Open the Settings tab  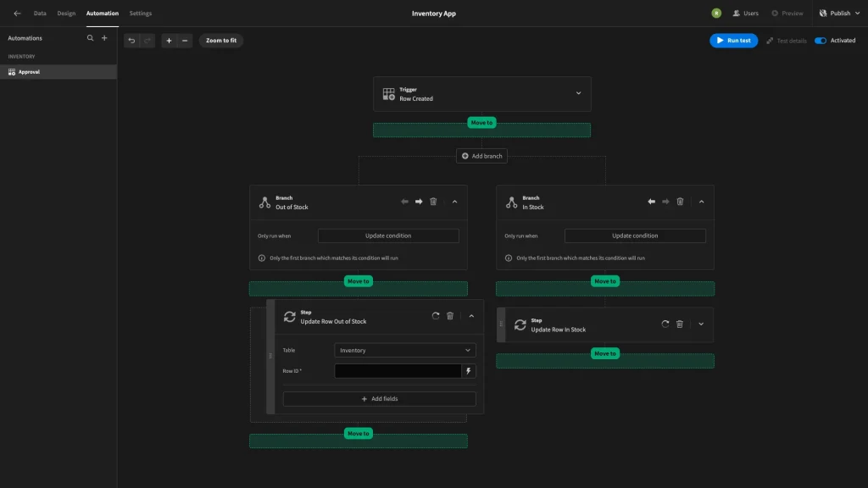tap(141, 14)
